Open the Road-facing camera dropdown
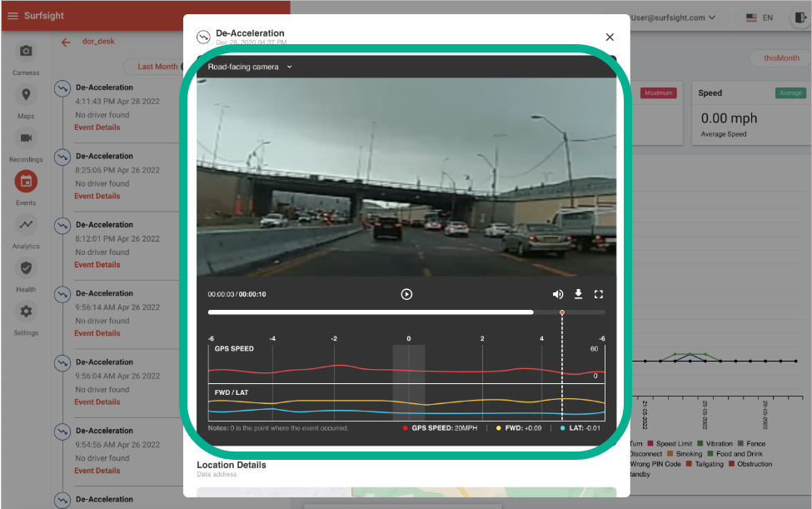This screenshot has width=812, height=509. point(250,67)
